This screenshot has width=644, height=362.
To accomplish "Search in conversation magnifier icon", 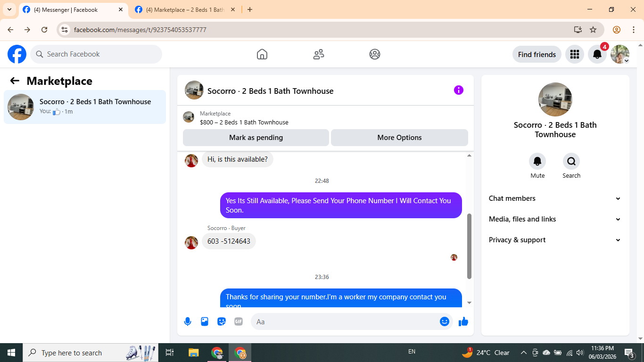I will click(571, 162).
